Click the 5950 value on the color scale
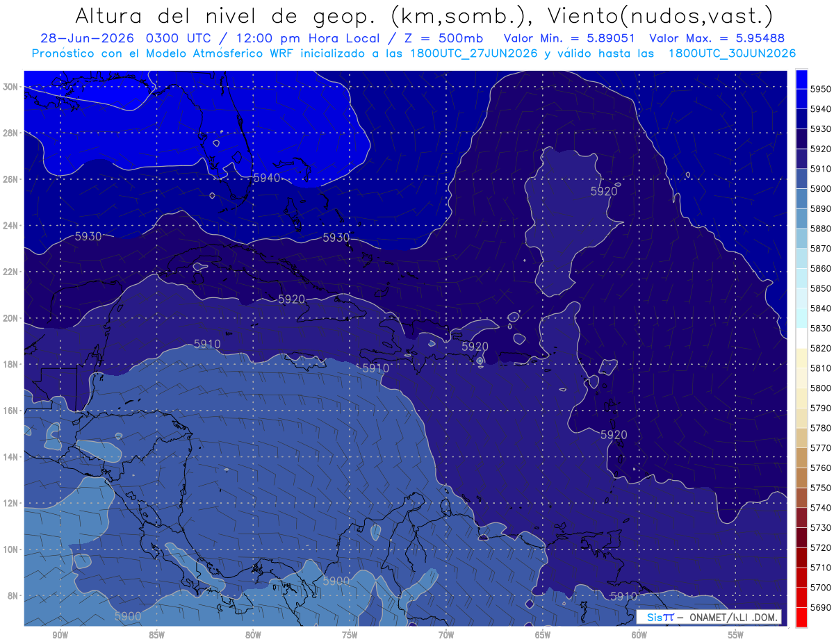This screenshot has height=644, width=834. [x=820, y=89]
